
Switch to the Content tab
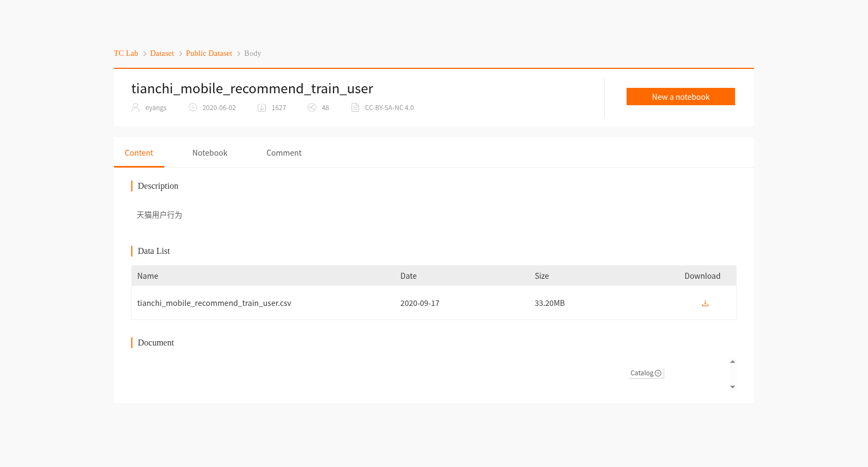coord(139,153)
